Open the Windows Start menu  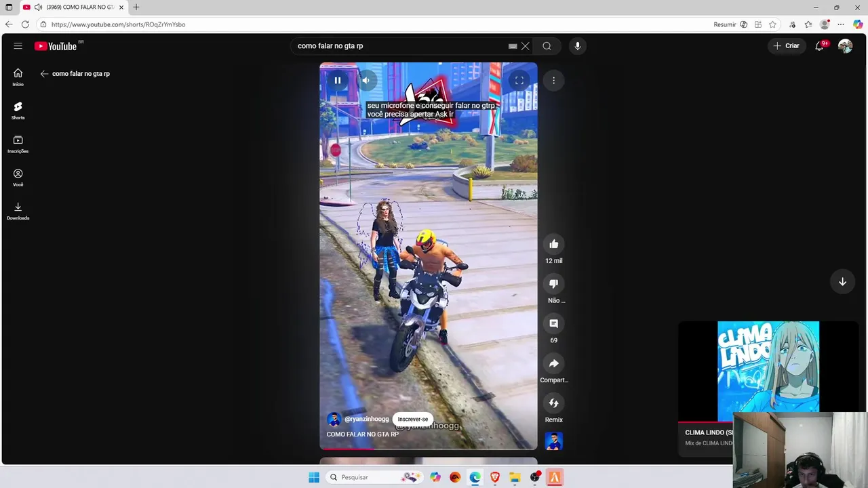click(x=314, y=477)
